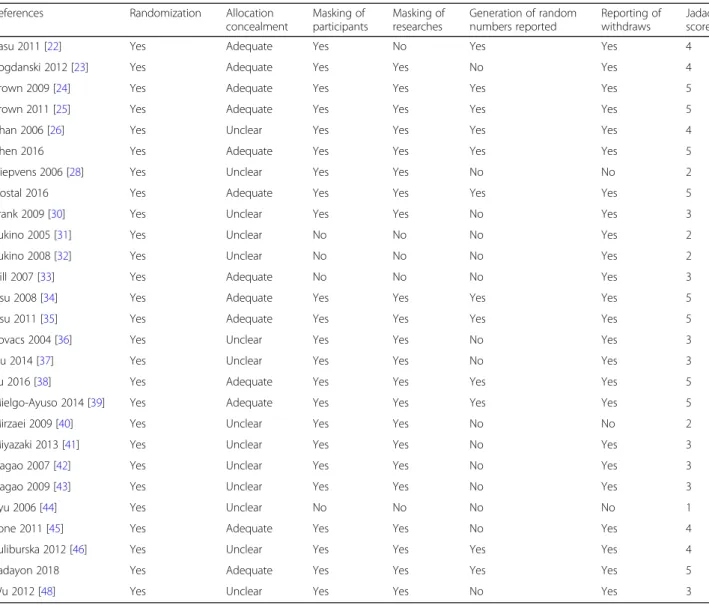Open reference link [34]

(49, 298)
